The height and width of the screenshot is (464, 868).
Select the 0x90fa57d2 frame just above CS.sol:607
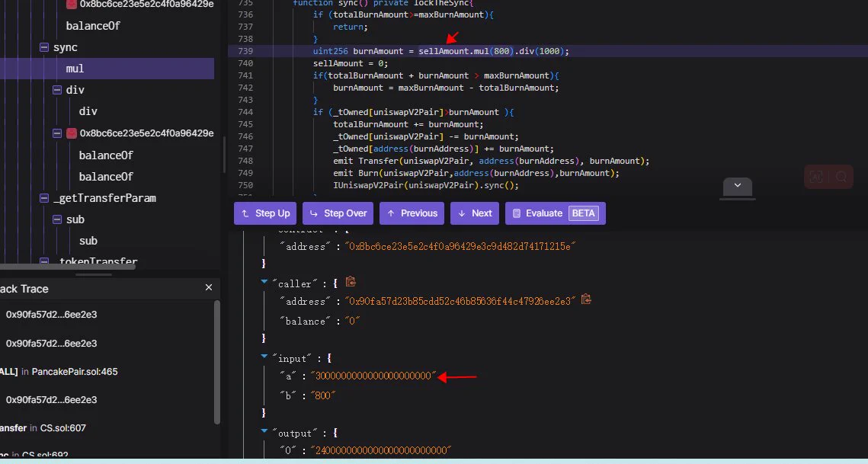coord(52,400)
